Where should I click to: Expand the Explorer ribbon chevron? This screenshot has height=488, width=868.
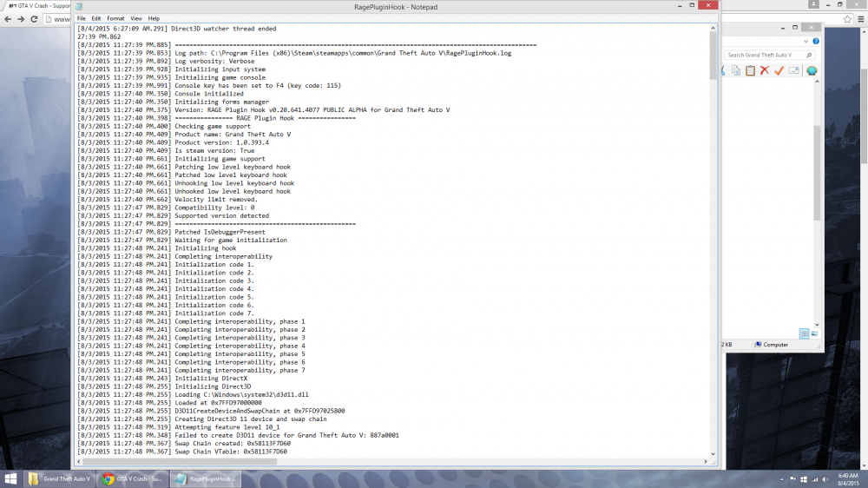(x=806, y=41)
